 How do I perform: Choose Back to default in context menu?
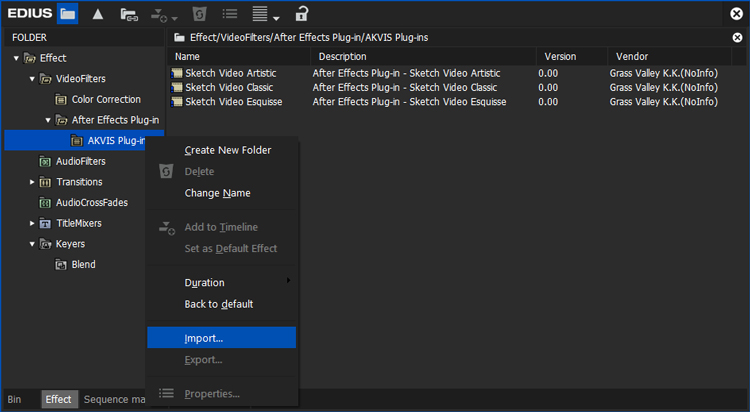pos(221,304)
